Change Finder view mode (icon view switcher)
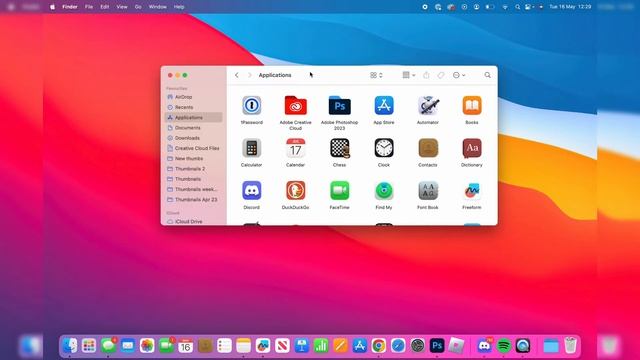 tap(376, 75)
